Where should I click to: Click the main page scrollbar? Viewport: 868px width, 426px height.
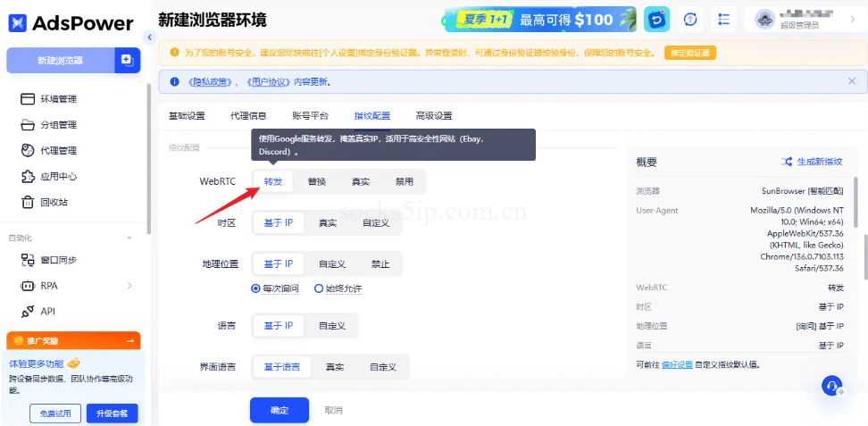click(x=865, y=256)
